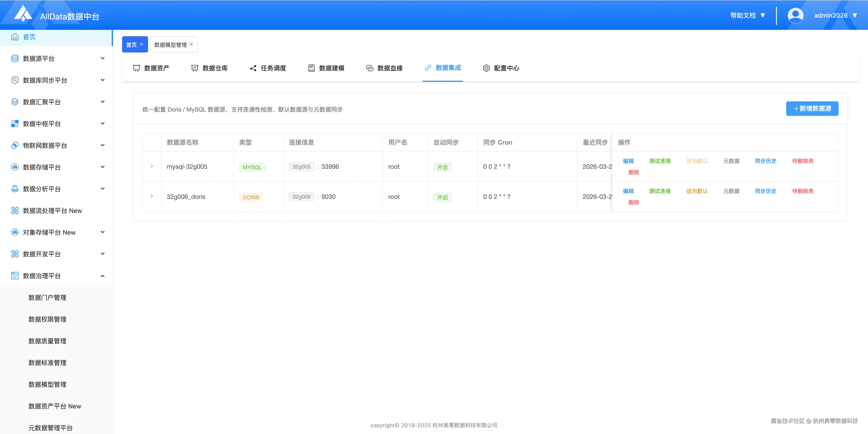Click 设为默认 for 32g006_doris
Viewport: 868px width, 434px height.
click(697, 191)
